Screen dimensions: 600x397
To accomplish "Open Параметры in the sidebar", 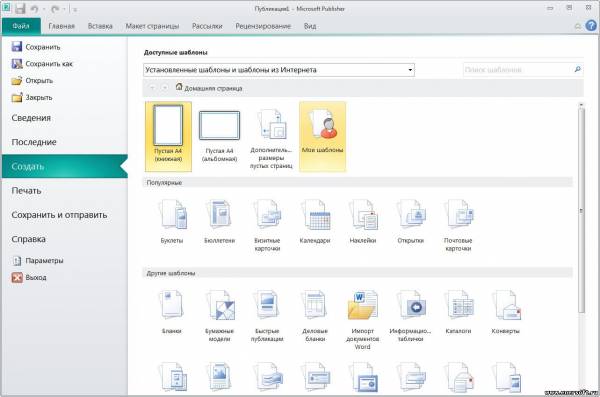I will point(38,261).
